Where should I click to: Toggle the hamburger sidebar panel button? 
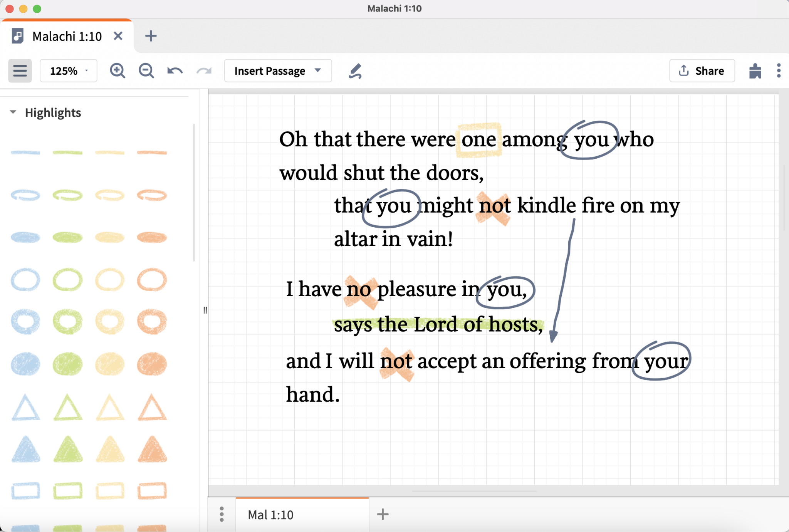20,71
